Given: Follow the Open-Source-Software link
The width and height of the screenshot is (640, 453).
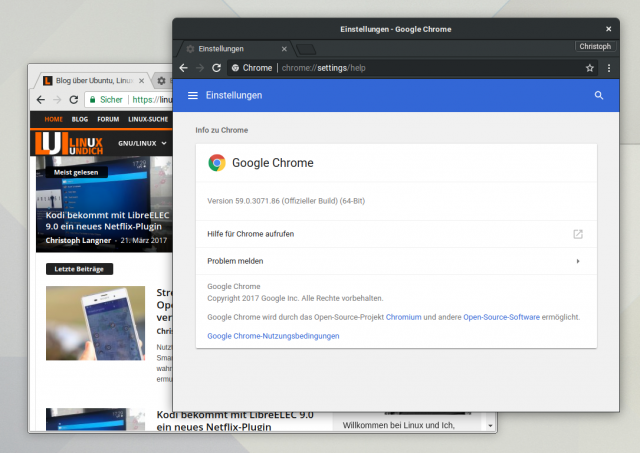Looking at the screenshot, I should point(501,317).
